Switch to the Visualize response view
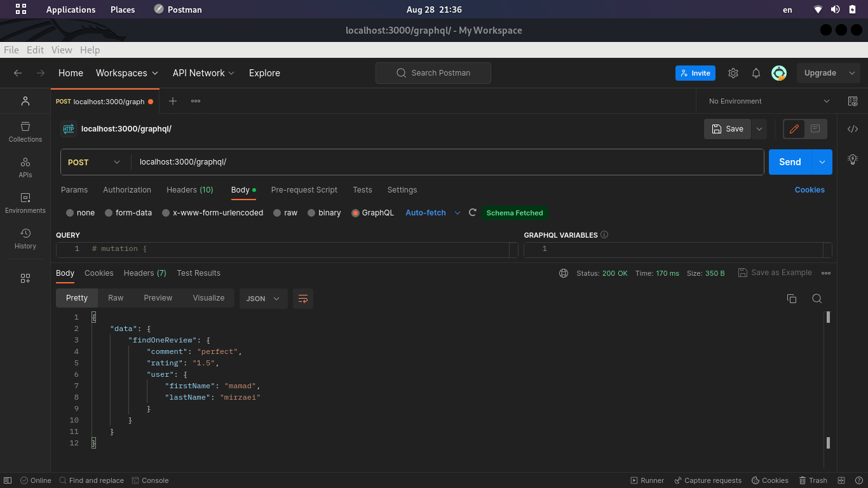Screen dimensions: 868x488 click(x=208, y=298)
